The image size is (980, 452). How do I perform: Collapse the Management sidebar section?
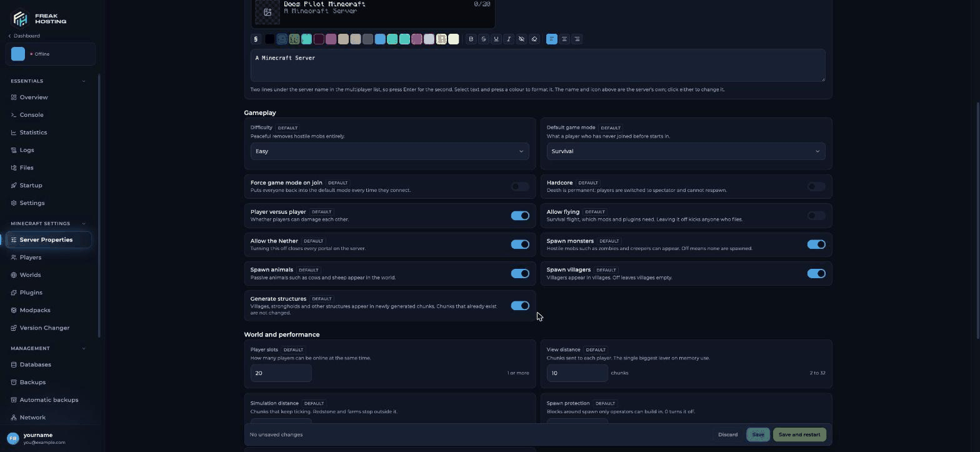84,348
